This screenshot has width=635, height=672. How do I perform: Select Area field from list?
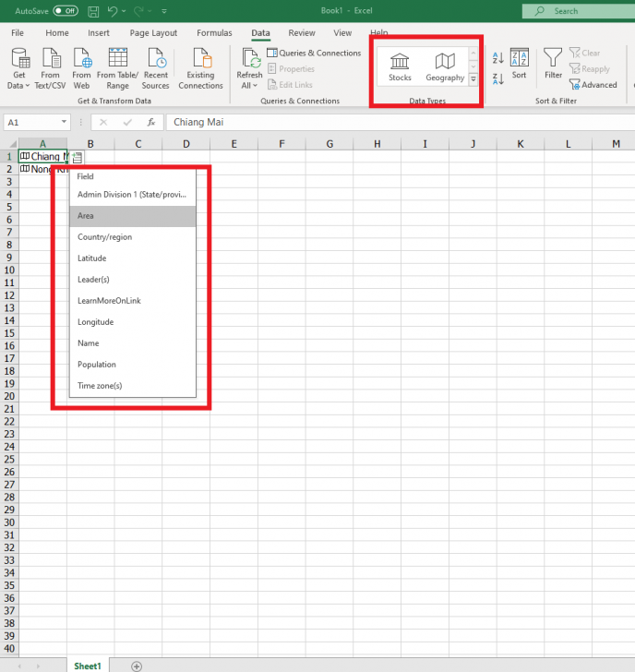132,216
